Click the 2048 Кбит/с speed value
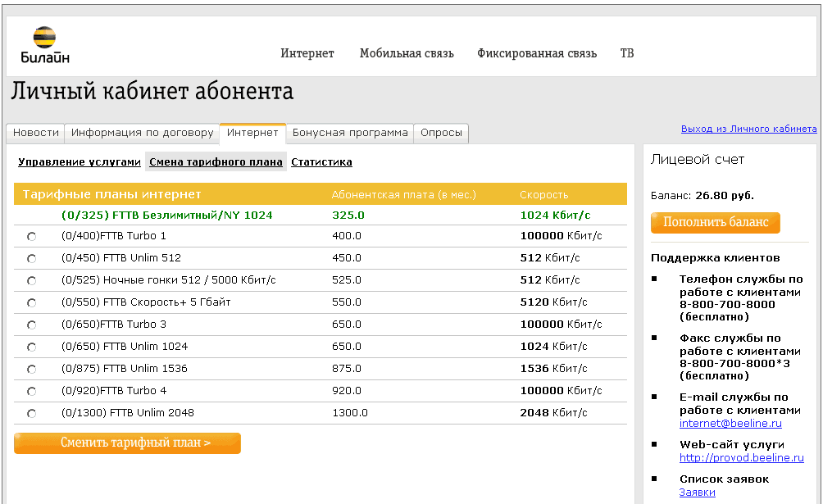Screen dimensions: 823x504 pos(554,413)
